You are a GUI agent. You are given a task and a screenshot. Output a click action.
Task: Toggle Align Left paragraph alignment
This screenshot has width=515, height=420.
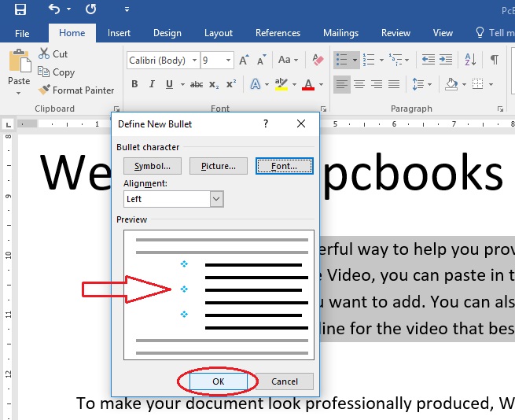coord(341,84)
